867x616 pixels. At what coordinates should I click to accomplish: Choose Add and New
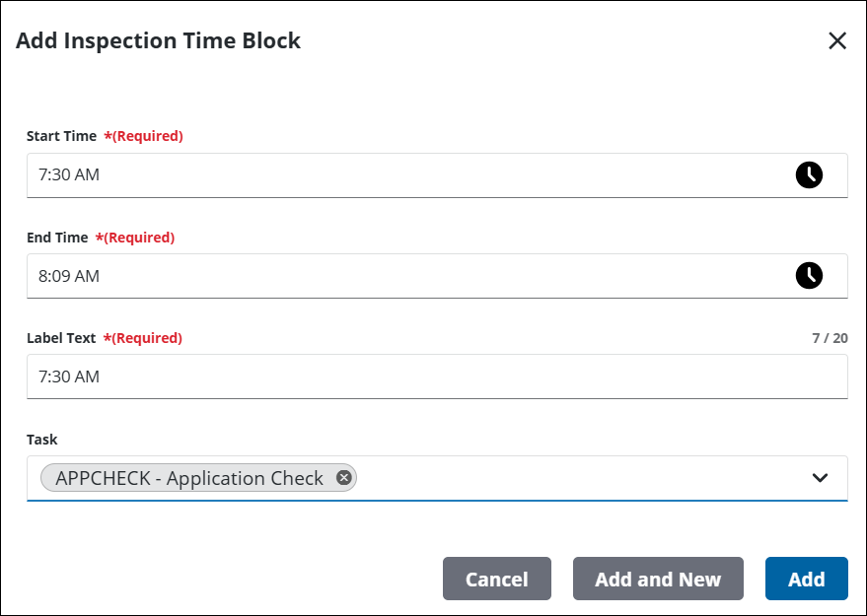click(658, 580)
